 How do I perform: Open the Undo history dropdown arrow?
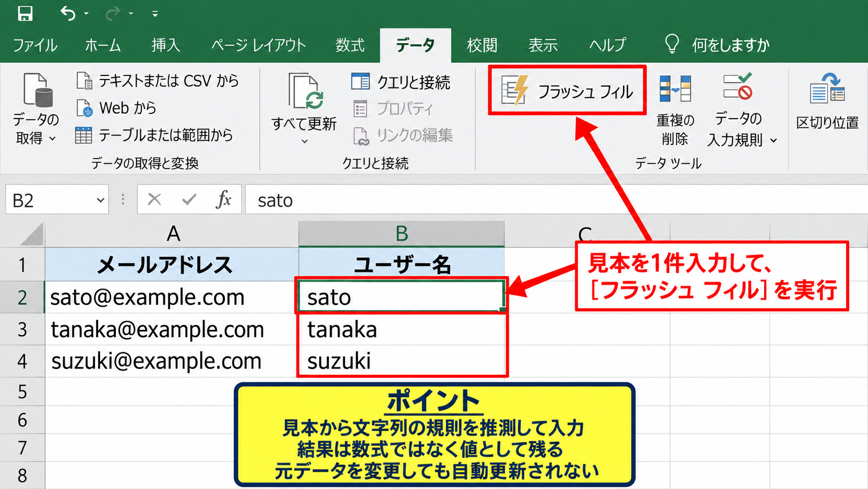(x=86, y=14)
